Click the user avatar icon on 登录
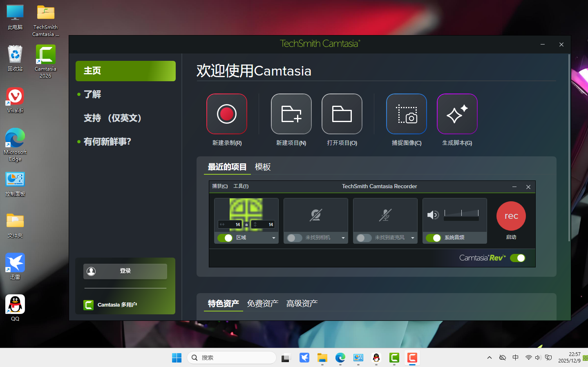The image size is (588, 367). pos(91,271)
